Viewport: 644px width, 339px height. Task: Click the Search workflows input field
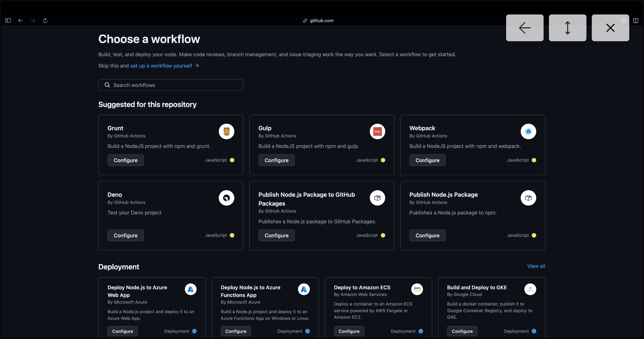(x=171, y=85)
